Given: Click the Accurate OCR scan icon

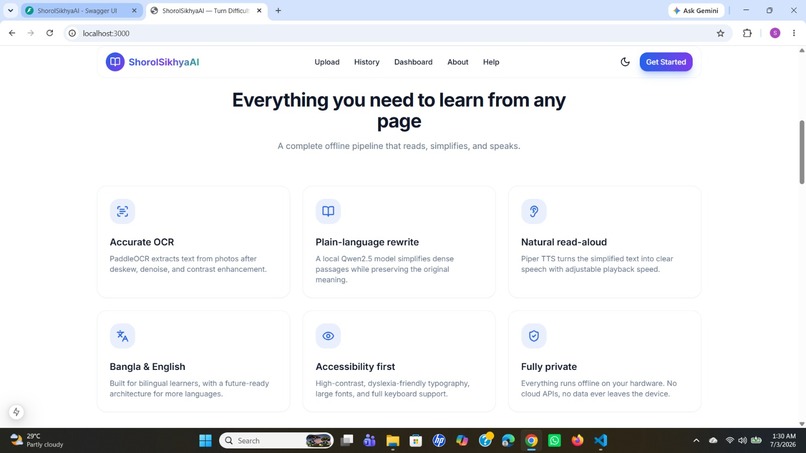Looking at the screenshot, I should point(122,211).
